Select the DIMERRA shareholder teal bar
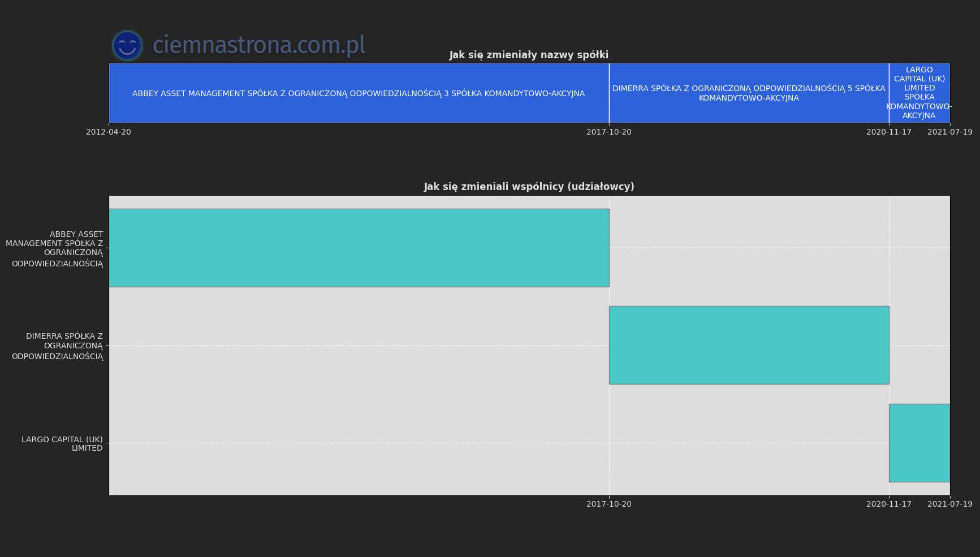Screen dimensions: 980x557 [749, 345]
